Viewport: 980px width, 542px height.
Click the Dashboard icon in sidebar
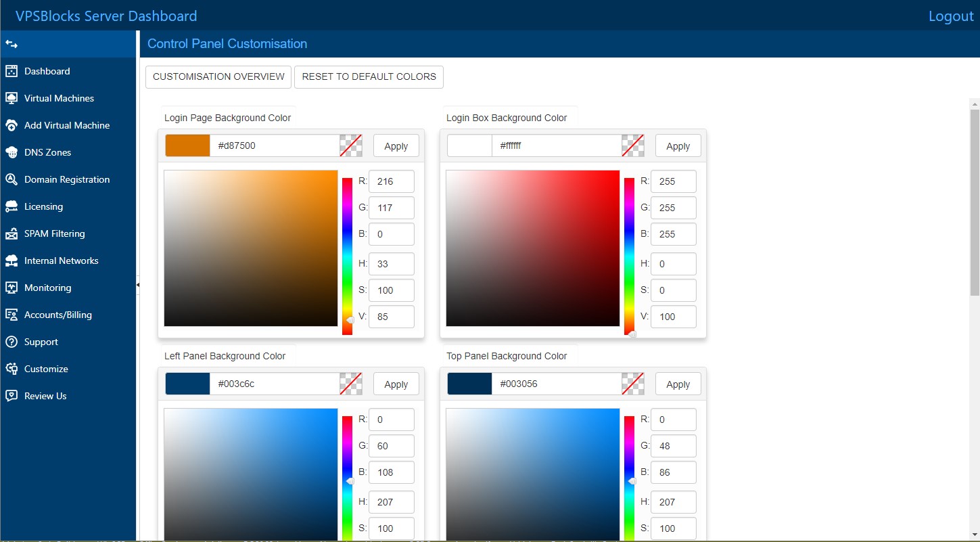click(11, 71)
